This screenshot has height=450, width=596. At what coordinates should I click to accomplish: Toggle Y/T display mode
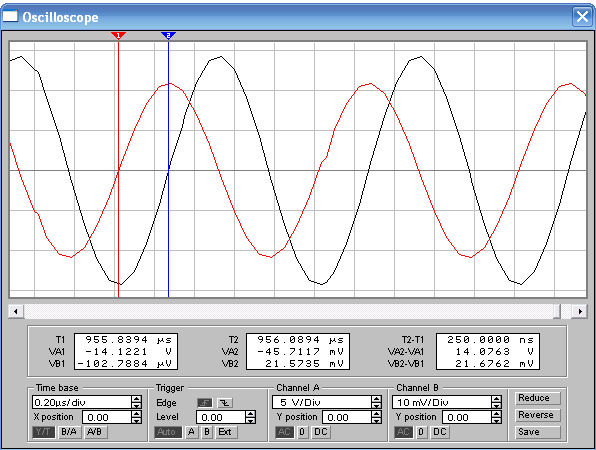pos(43,432)
